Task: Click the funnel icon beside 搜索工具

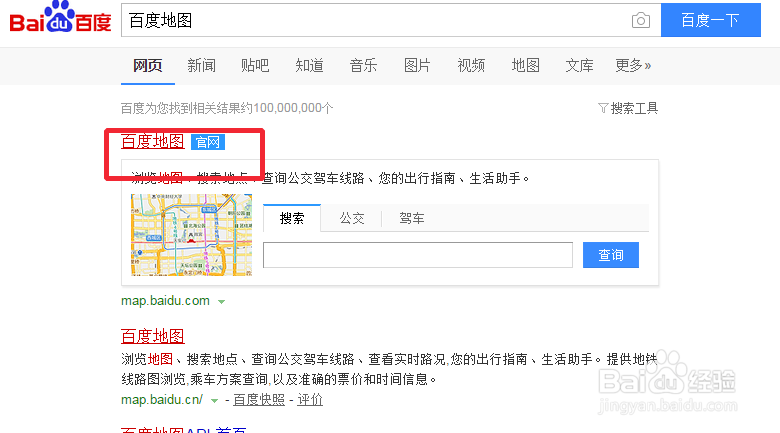Action: click(603, 108)
